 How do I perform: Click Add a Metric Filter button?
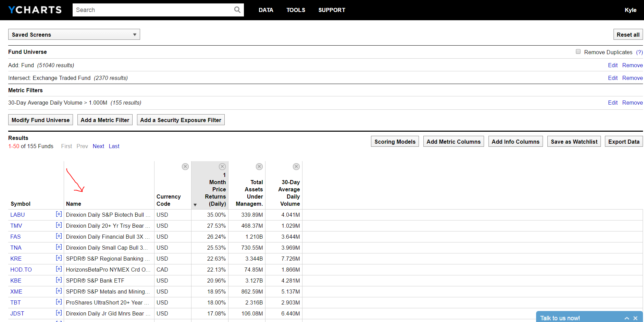tap(105, 120)
